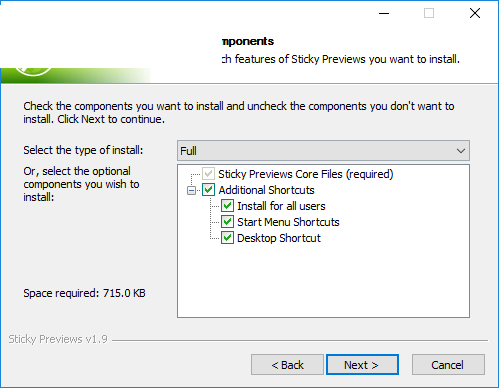Viewport: 499px width, 388px height.
Task: Uncheck the Additional Shortcuts checkbox
Action: coord(208,190)
